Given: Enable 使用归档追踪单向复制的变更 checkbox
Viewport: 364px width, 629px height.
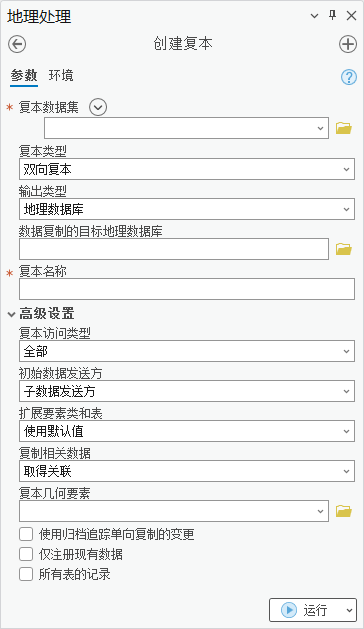Looking at the screenshot, I should pos(26,534).
